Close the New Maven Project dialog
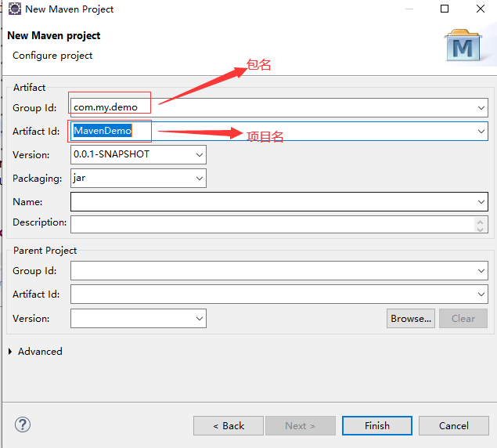 coord(481,9)
